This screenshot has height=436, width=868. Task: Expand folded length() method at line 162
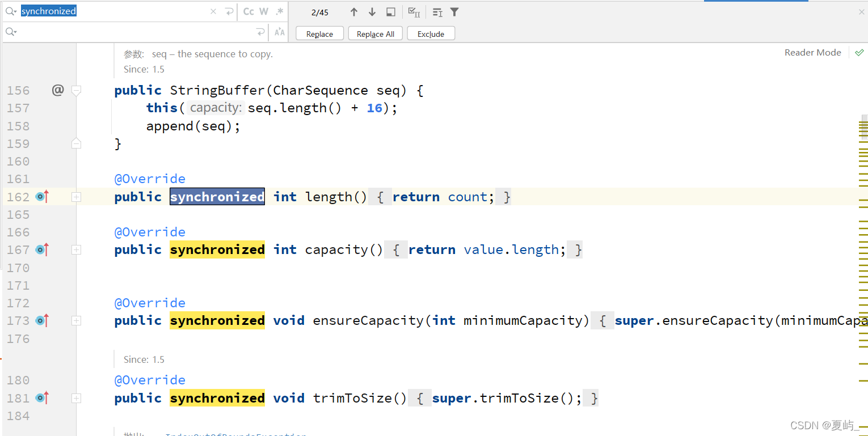(x=76, y=197)
